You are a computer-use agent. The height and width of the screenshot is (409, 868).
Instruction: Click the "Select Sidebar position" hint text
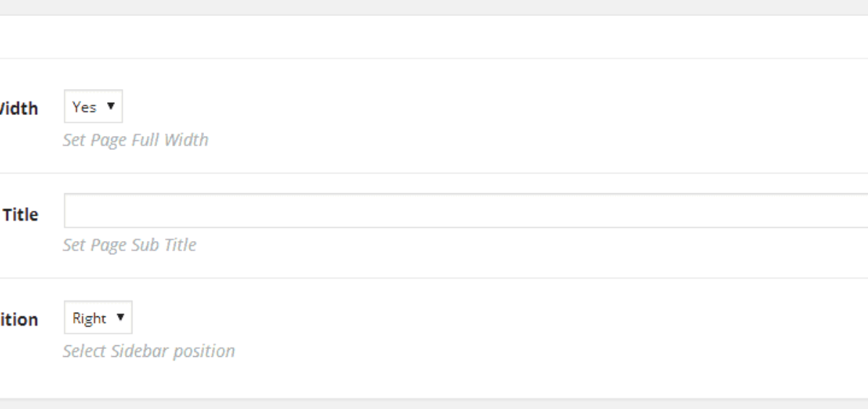point(149,351)
